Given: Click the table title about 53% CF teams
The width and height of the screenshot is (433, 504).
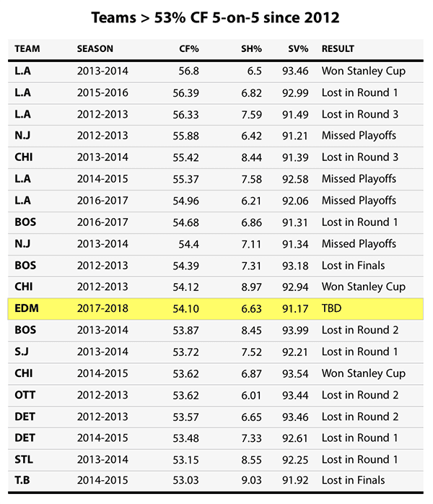Looking at the screenshot, I should (x=216, y=15).
